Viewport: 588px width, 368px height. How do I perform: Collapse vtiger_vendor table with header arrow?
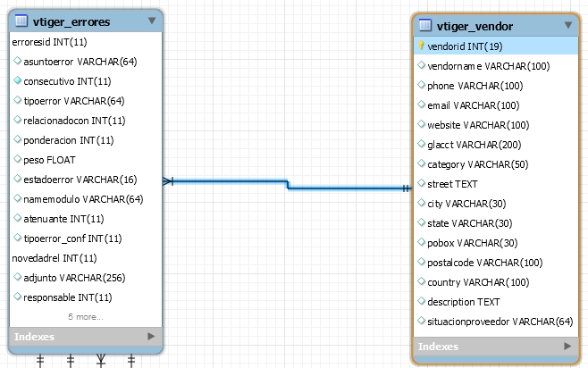(568, 25)
